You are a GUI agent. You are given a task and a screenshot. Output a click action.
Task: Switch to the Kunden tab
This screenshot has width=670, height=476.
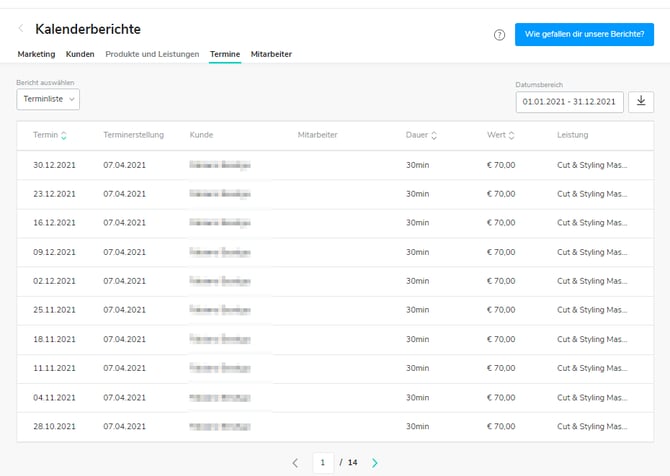tap(80, 54)
